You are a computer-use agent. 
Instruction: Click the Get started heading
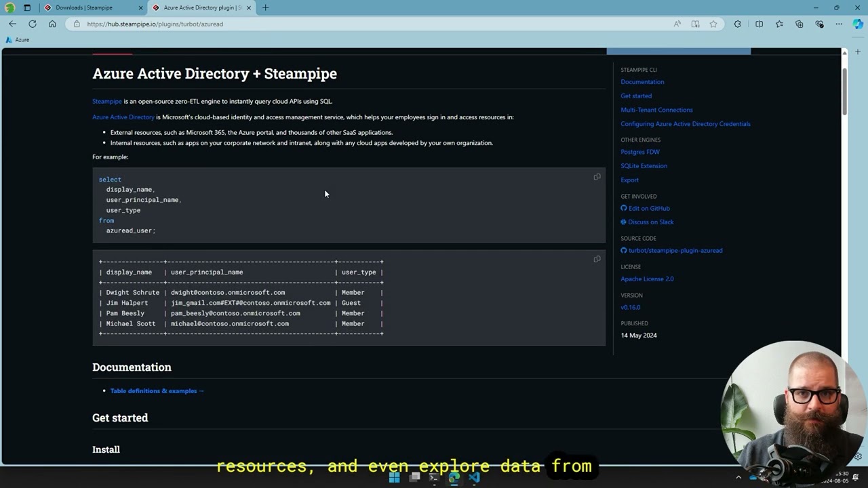120,418
